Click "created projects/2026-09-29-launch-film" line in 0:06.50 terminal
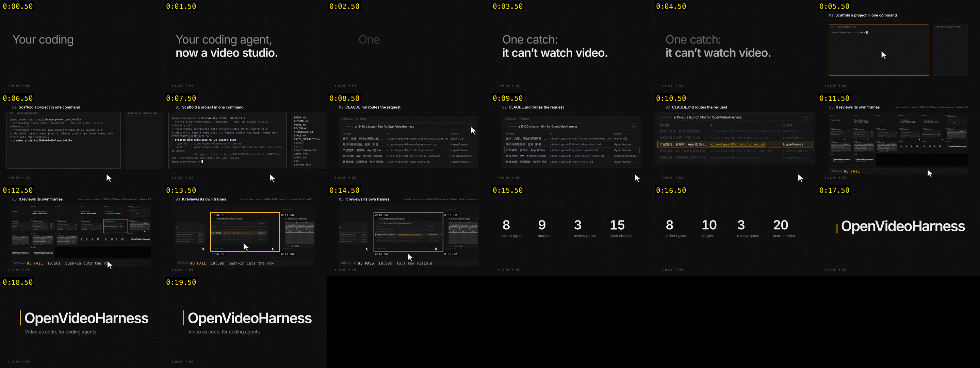980x368 pixels. (41, 141)
